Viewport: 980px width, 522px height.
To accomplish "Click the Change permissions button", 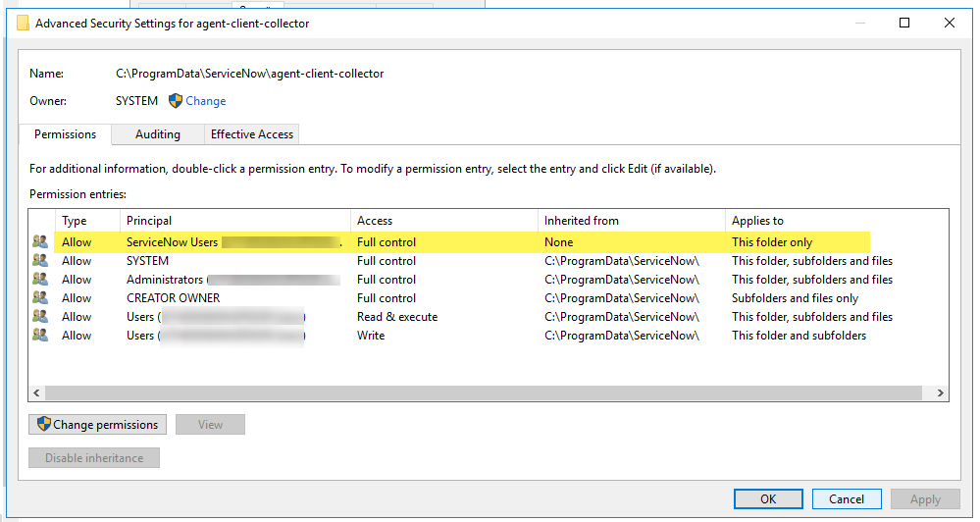I will pyautogui.click(x=97, y=425).
